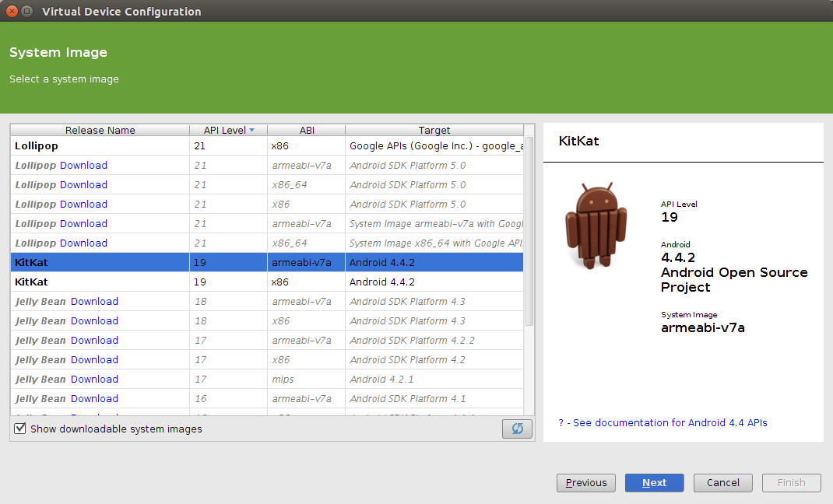The height and width of the screenshot is (504, 833).
Task: Click the refresh system images icon button
Action: tap(517, 429)
